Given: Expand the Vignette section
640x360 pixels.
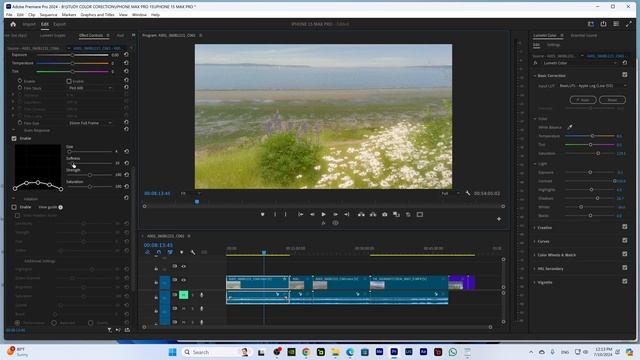Looking at the screenshot, I should [535, 282].
